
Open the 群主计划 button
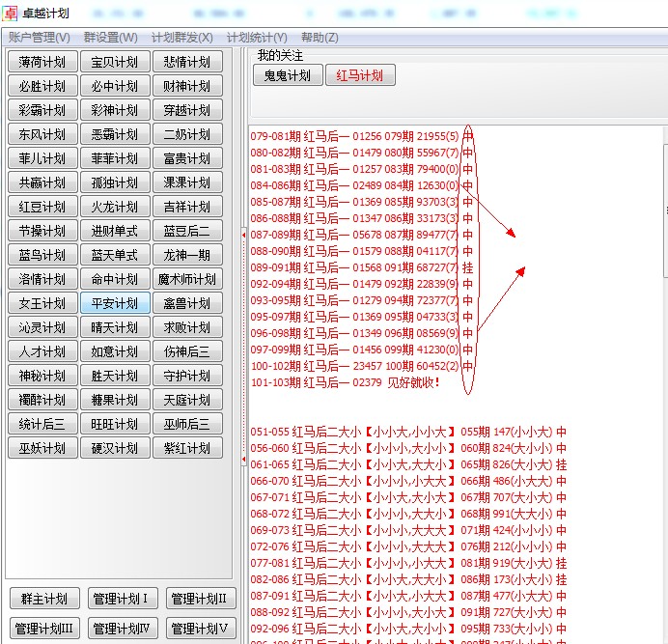click(x=42, y=600)
